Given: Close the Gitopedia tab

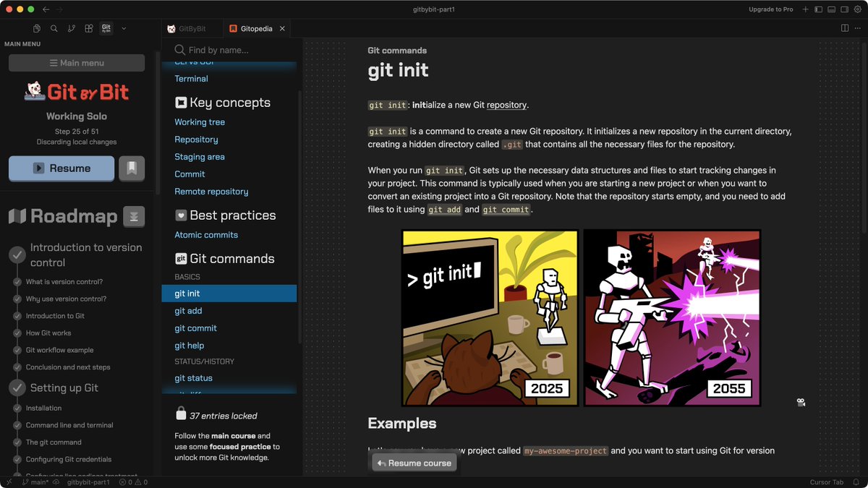Looking at the screenshot, I should click(283, 29).
